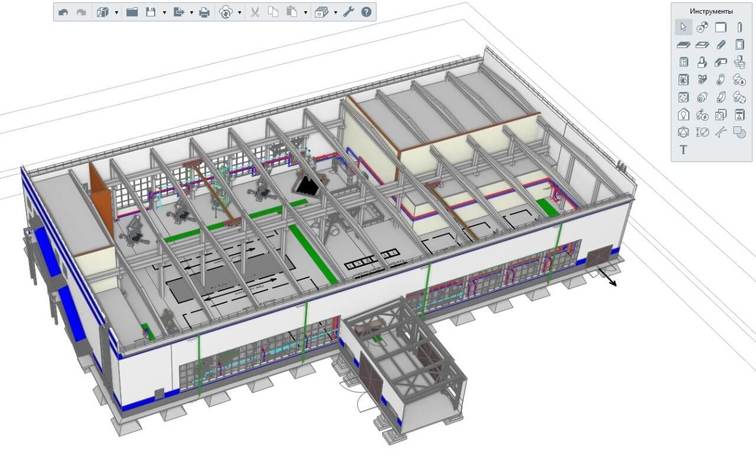Select the duct elbow tool icon

coord(721,62)
